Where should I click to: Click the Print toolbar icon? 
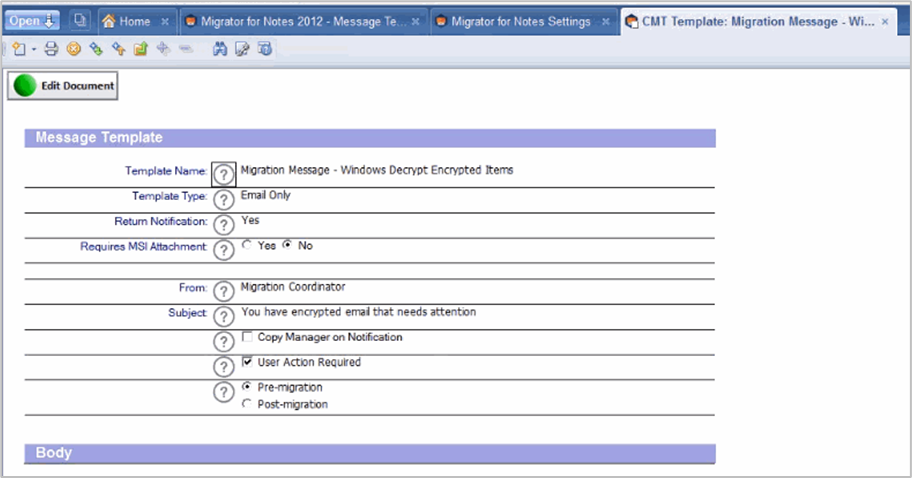pyautogui.click(x=51, y=49)
